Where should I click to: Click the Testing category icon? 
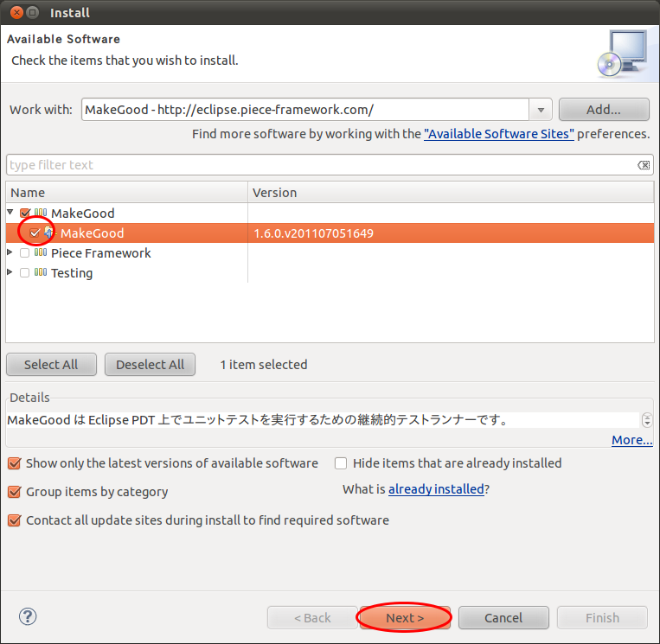tap(41, 272)
